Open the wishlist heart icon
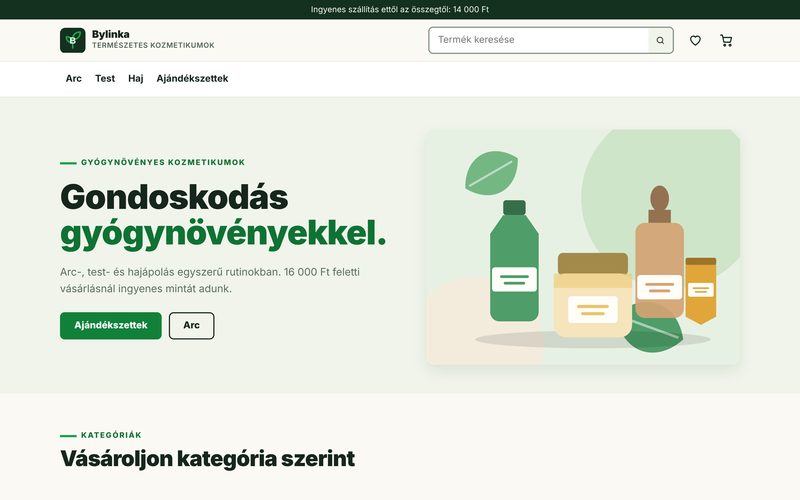The width and height of the screenshot is (800, 500). click(695, 40)
